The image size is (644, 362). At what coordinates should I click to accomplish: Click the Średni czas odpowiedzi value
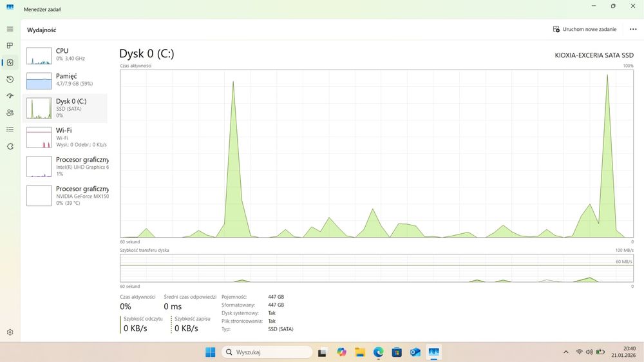[173, 307]
